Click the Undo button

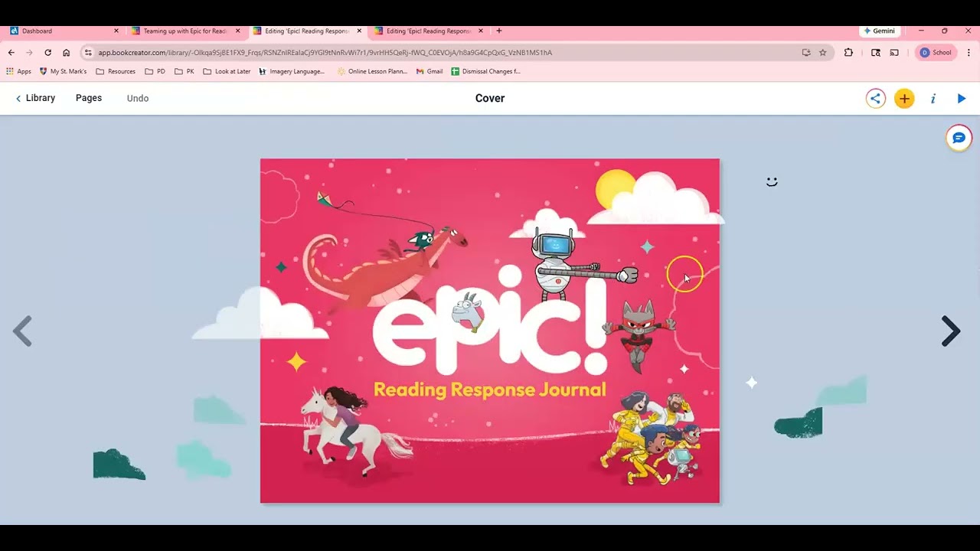(138, 98)
